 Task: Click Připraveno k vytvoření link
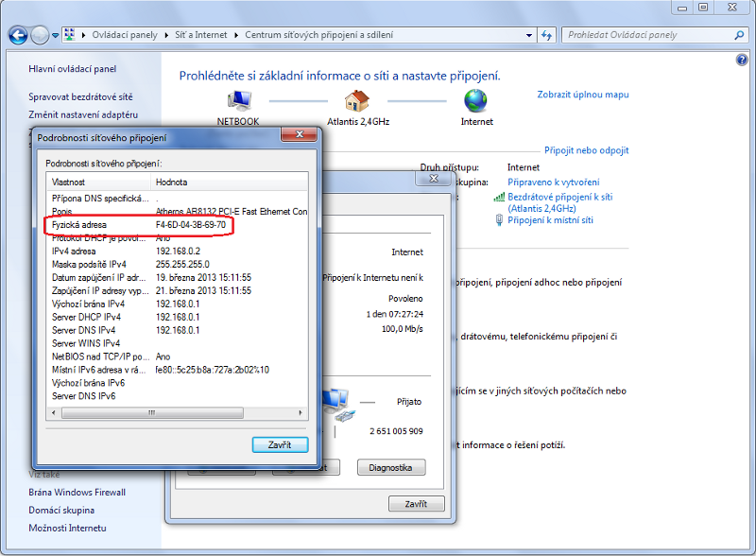tap(553, 182)
